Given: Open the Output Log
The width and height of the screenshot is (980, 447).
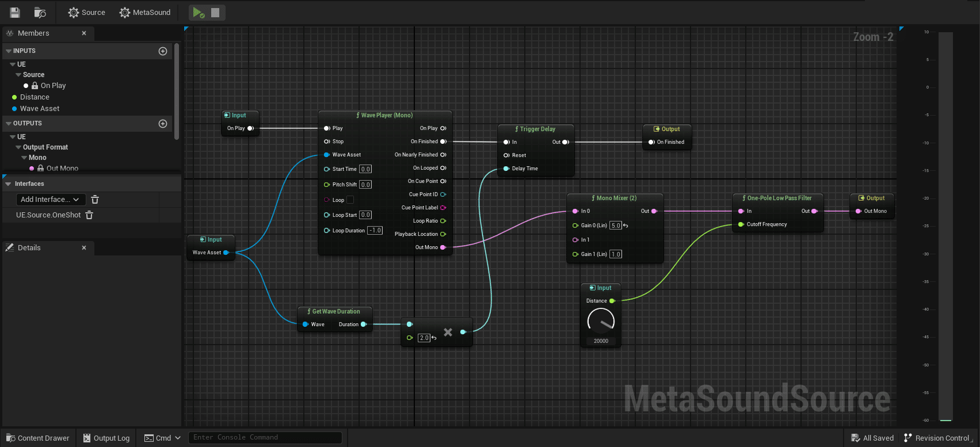Looking at the screenshot, I should tap(106, 438).
